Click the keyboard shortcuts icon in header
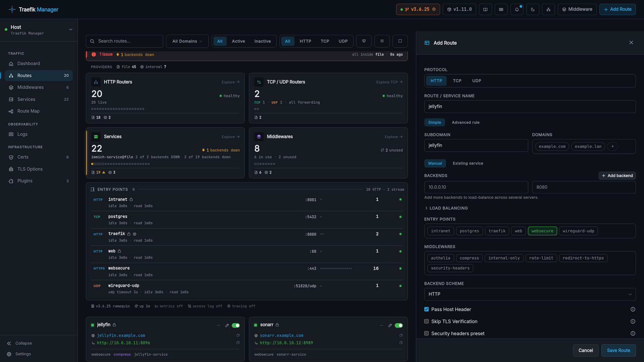The height and width of the screenshot is (362, 644). pos(501,9)
